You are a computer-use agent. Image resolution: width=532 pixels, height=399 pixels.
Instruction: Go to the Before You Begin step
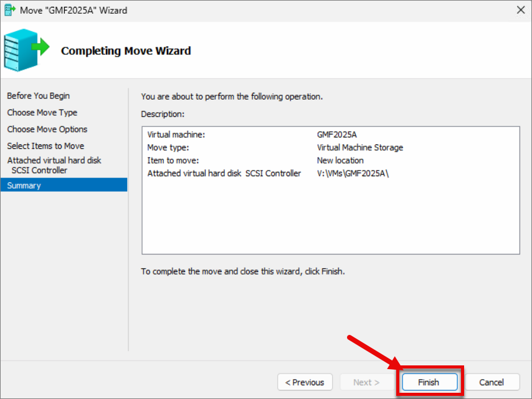[x=39, y=96]
